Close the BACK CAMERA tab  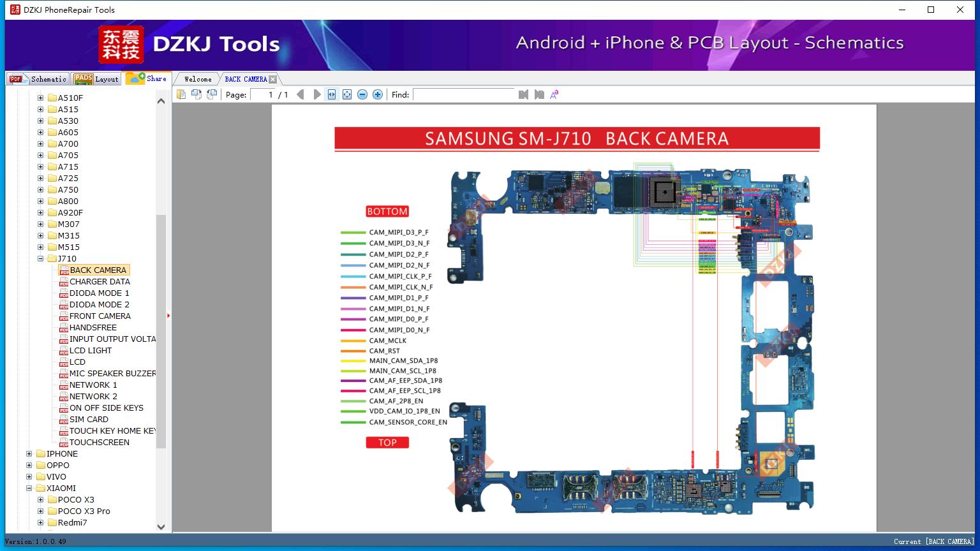(x=273, y=79)
